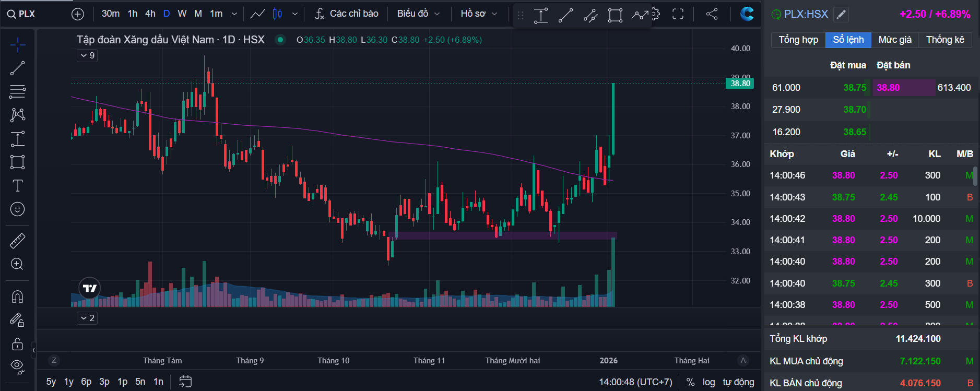The image size is (980, 391).
Task: Expand the left toolbar collapse arrow
Action: pos(33,350)
